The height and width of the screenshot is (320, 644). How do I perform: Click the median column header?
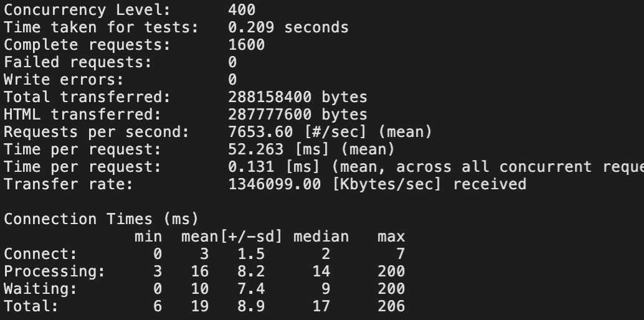click(x=321, y=237)
